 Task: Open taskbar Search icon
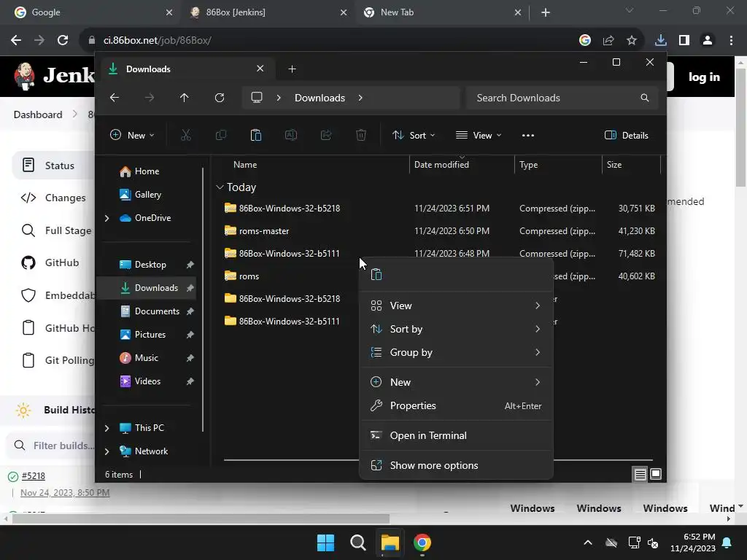(357, 542)
